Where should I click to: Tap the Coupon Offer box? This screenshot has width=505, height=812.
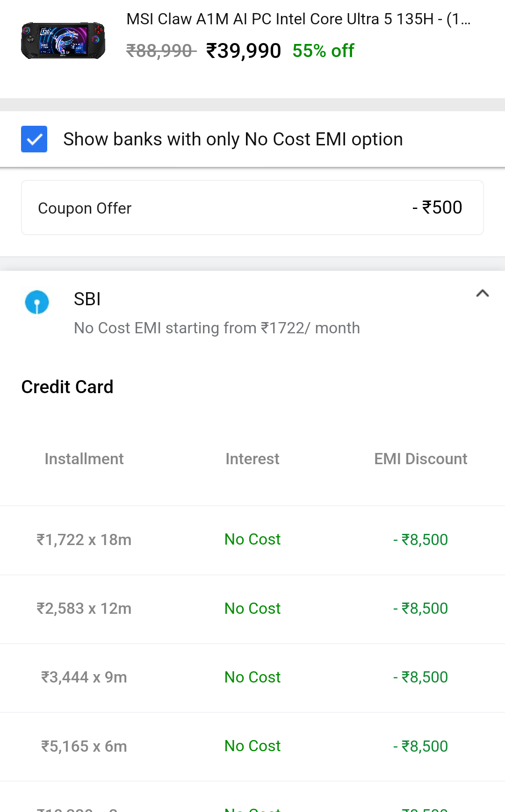[x=252, y=208]
